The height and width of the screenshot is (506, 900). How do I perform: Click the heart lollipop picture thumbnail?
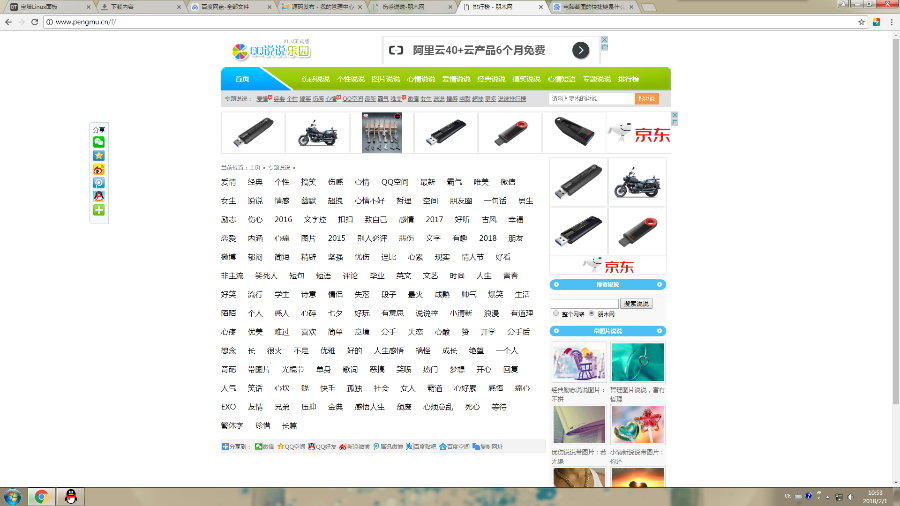point(638,425)
